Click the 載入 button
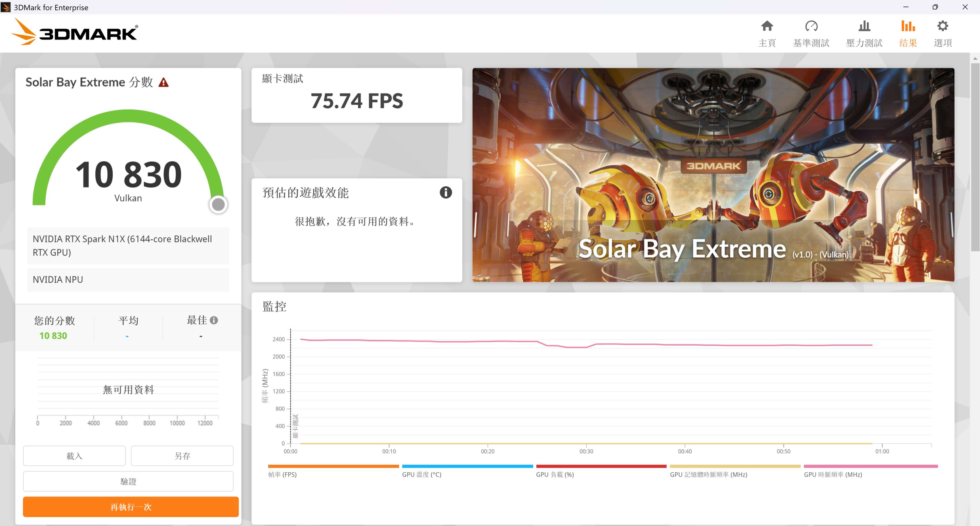 [74, 456]
